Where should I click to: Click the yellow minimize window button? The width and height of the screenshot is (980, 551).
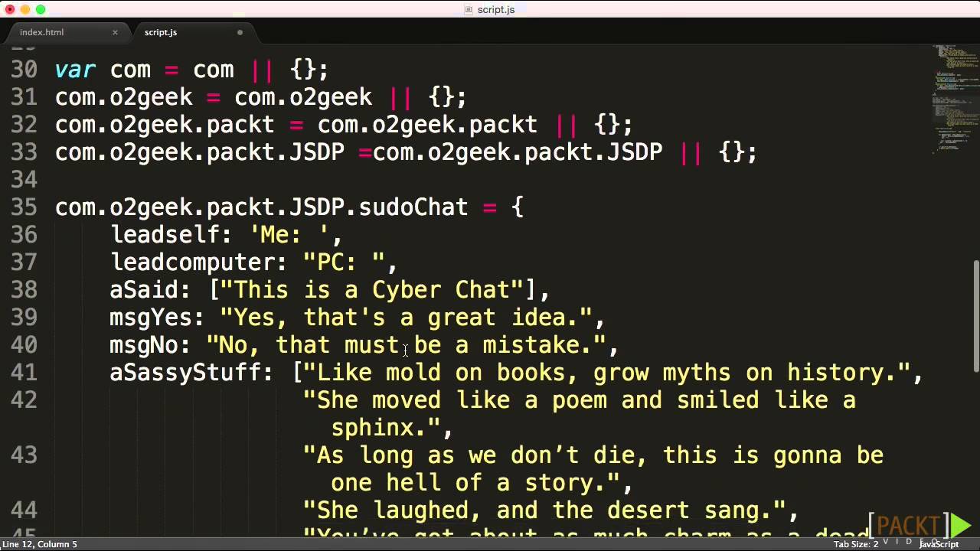(25, 9)
